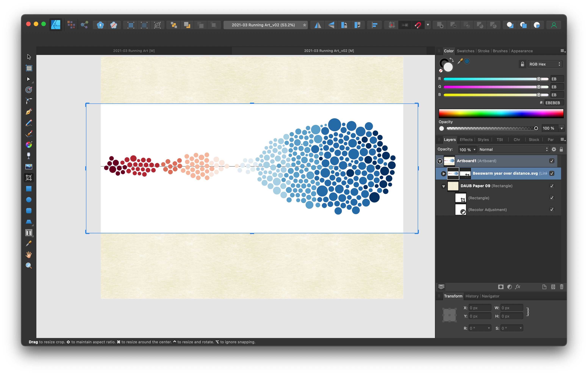Switch to 2021-03 Running Art document tab
Image resolution: width=588 pixels, height=374 pixels.
tap(134, 51)
